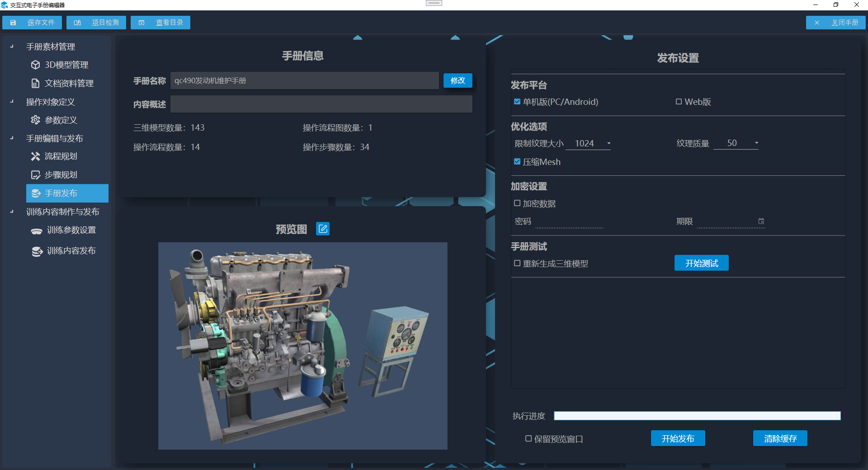Click the 训练参数设置 icon
The height and width of the screenshot is (470, 868).
pos(37,231)
